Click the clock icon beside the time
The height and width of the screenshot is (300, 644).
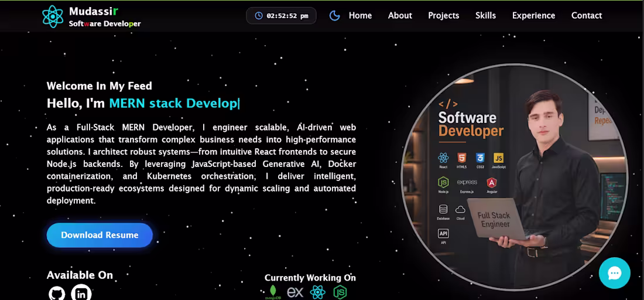(x=259, y=16)
